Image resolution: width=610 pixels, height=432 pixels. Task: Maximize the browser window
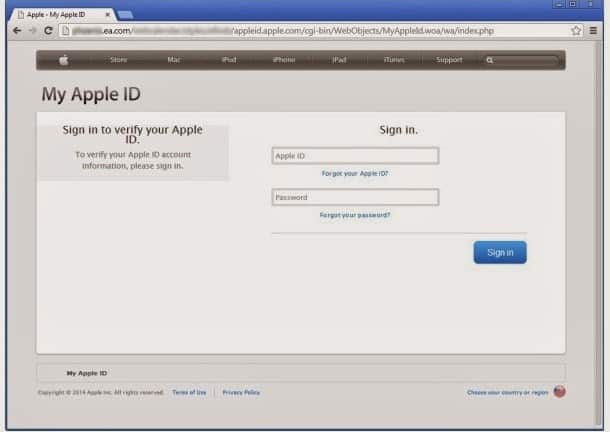pos(573,4)
